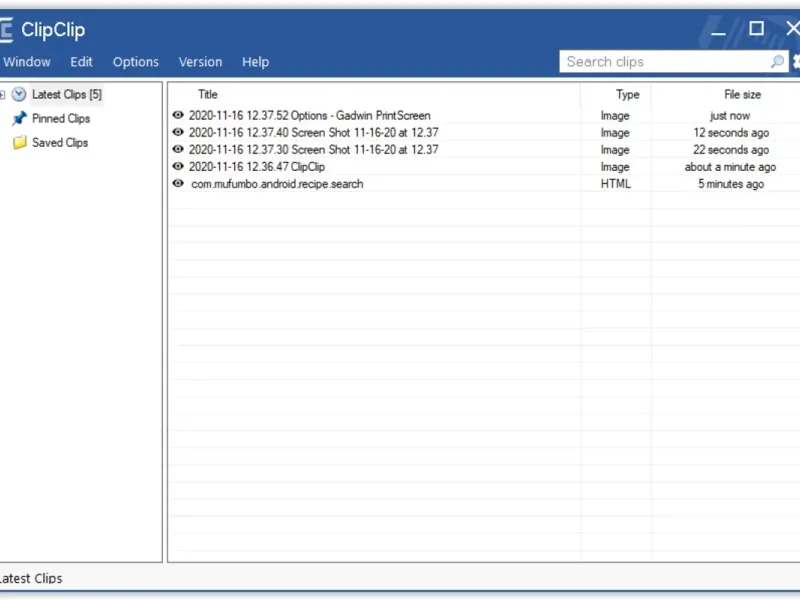Open the Help menu
Image resolution: width=800 pixels, height=600 pixels.
(x=255, y=62)
